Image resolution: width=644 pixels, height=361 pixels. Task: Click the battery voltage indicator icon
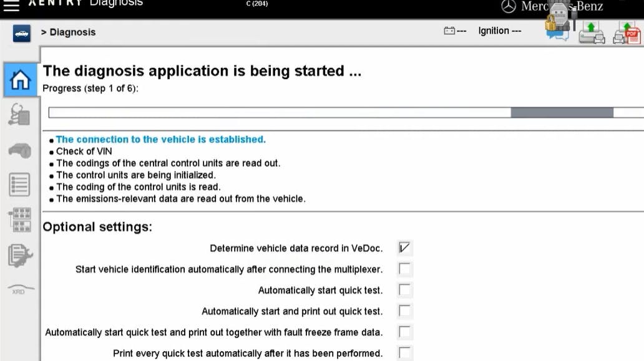(449, 31)
